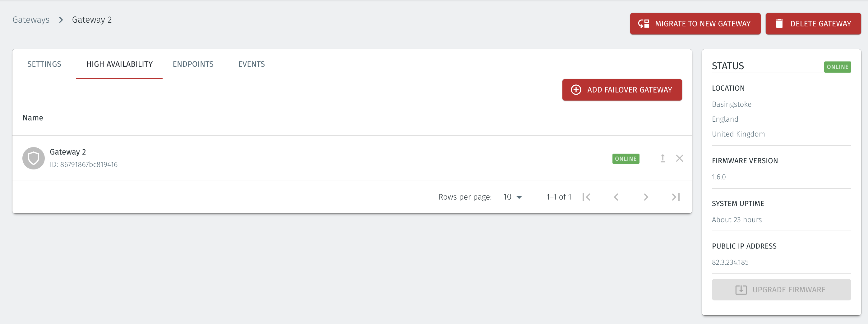
Task: Click the plus icon on Add Failover Gateway
Action: point(576,90)
